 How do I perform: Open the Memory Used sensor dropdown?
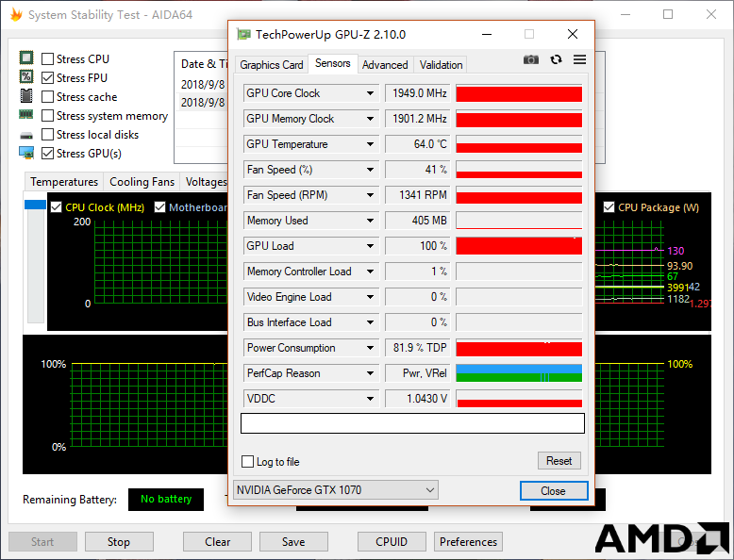pos(370,221)
